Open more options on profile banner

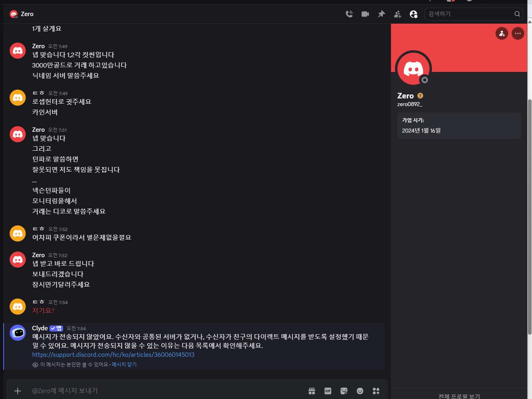518,33
